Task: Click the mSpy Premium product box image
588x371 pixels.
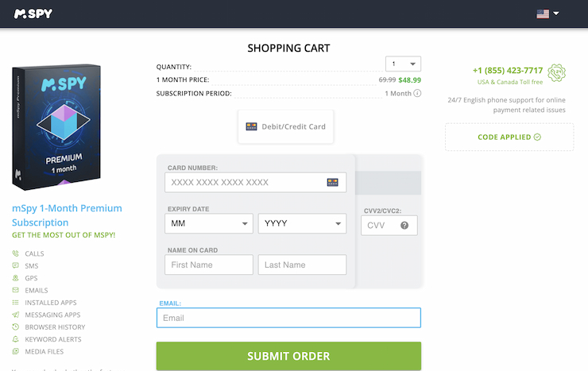Action: (x=56, y=126)
